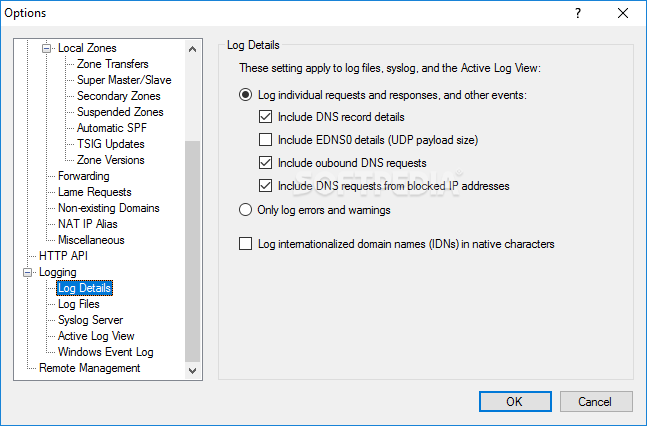The image size is (647, 426).
Task: Click the tree vertical scrollbar thumb
Action: pyautogui.click(x=192, y=251)
